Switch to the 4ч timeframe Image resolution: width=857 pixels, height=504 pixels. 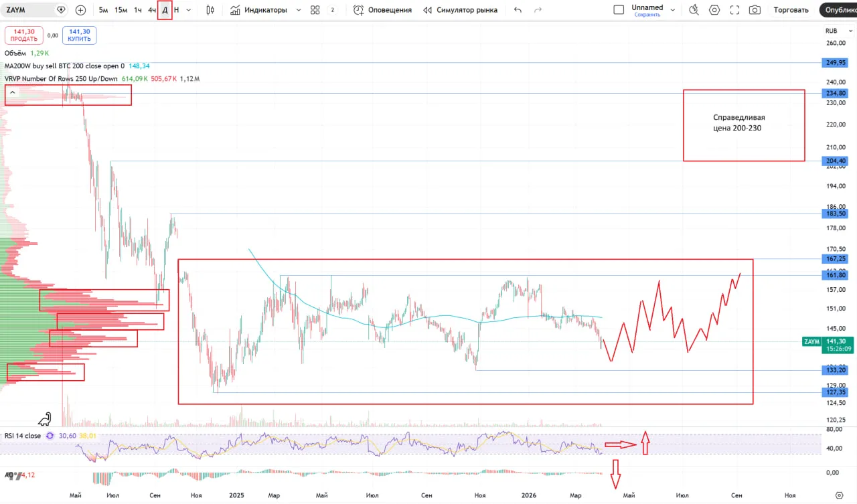[152, 10]
